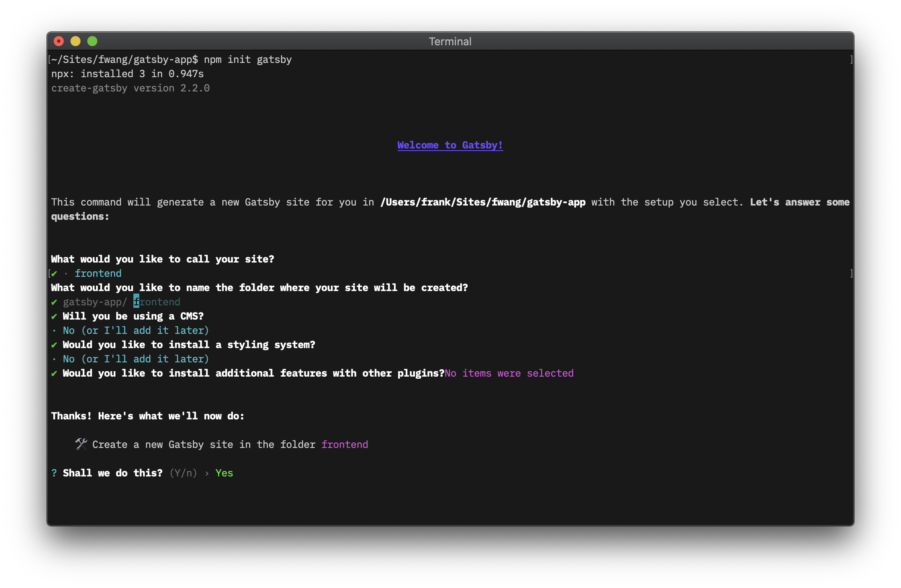Click the checkmark beside styling system question

54,345
